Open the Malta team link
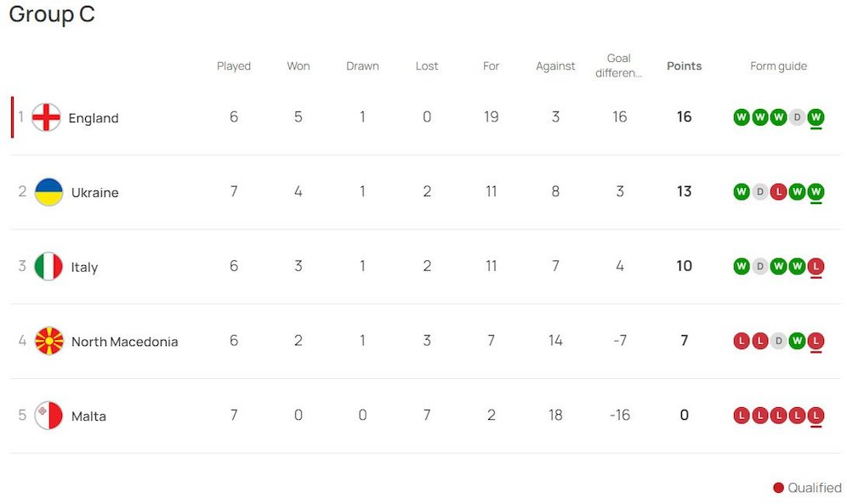847x504 pixels. coord(89,416)
